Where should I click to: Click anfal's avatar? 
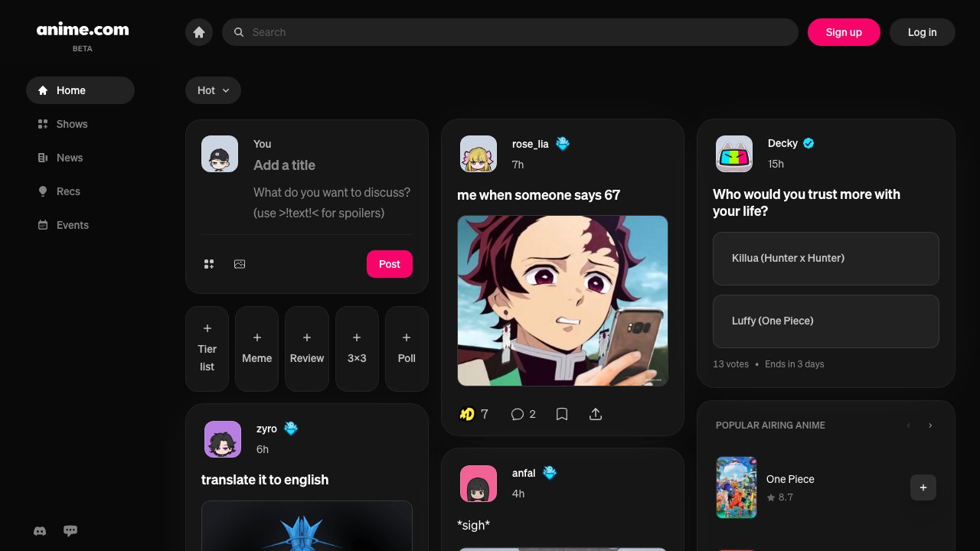(x=479, y=484)
